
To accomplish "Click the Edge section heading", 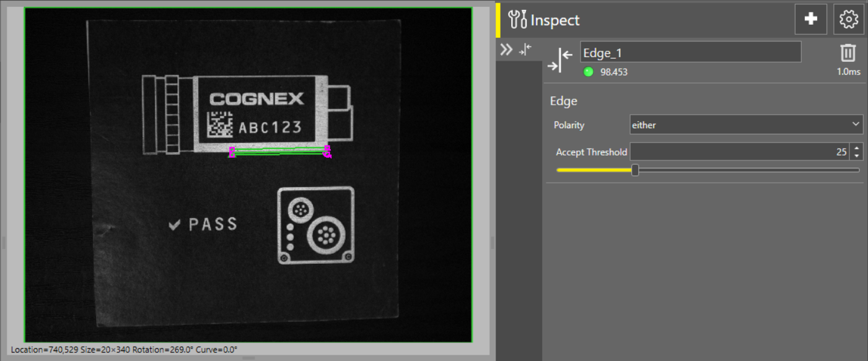I will [563, 101].
